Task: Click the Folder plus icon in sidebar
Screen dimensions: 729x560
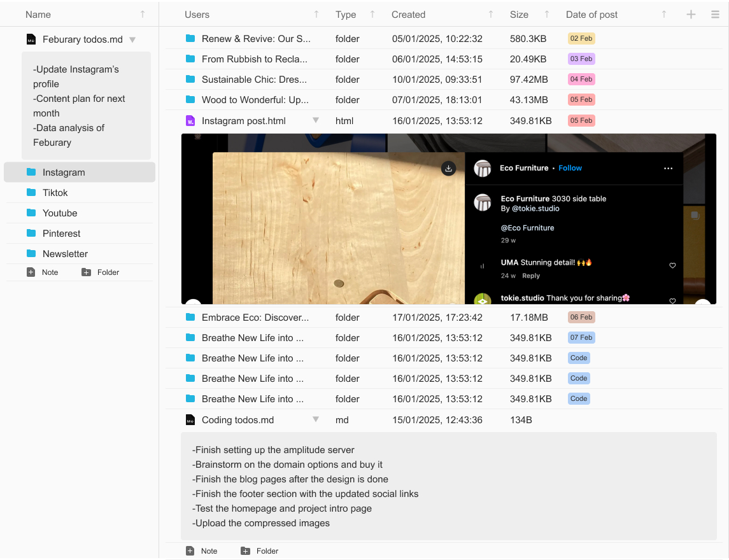Action: (x=86, y=272)
